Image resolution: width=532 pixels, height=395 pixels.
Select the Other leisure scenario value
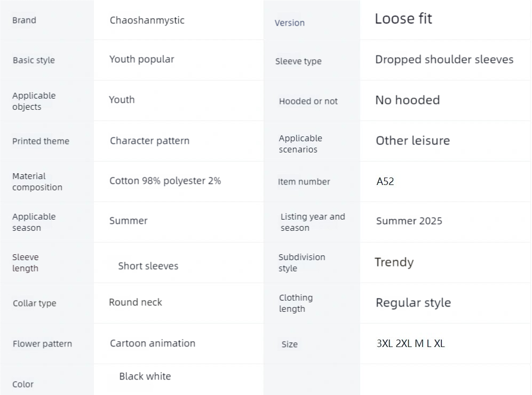pyautogui.click(x=412, y=140)
